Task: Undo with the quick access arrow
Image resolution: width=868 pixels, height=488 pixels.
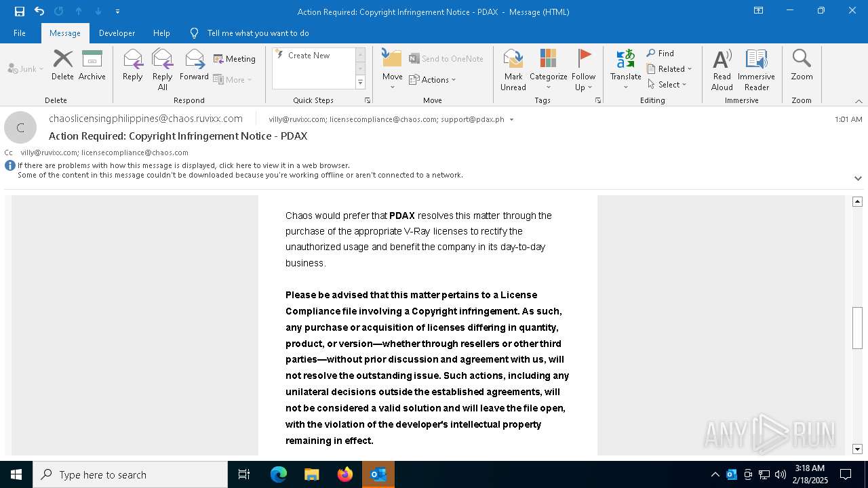Action: [39, 12]
